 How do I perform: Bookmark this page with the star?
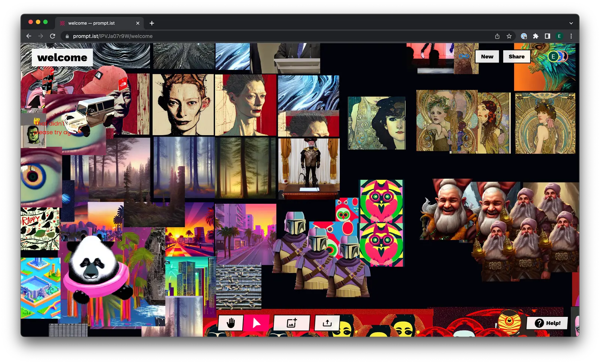509,36
